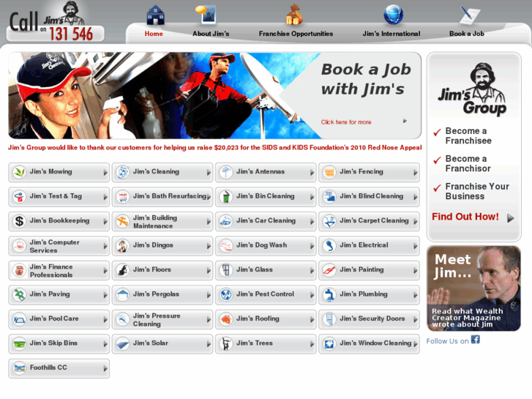
Task: Click the globe icon above Jim's International
Action: coord(393,15)
